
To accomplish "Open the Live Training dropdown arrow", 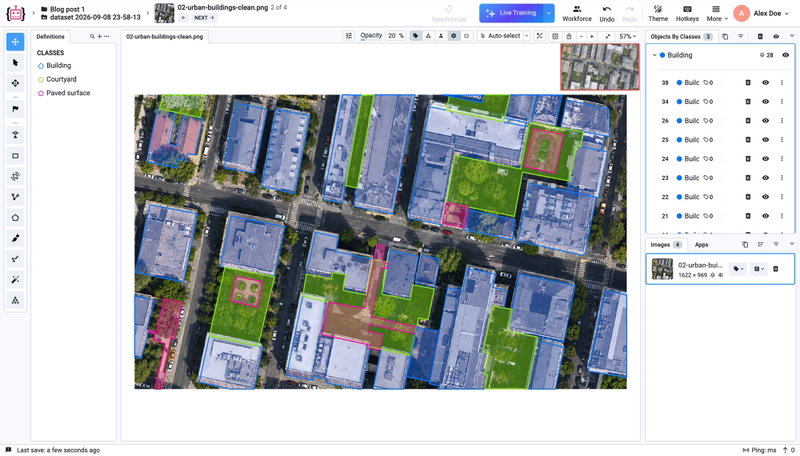I will [548, 13].
